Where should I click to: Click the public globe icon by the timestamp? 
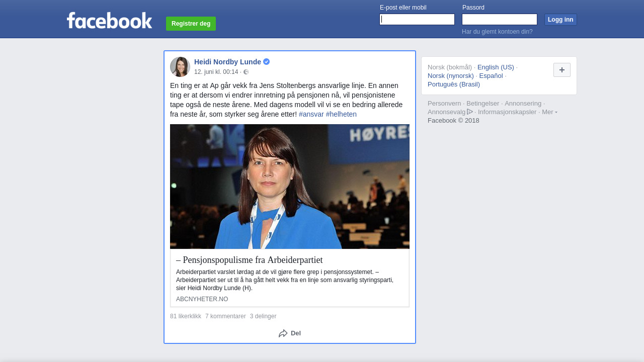pyautogui.click(x=246, y=72)
